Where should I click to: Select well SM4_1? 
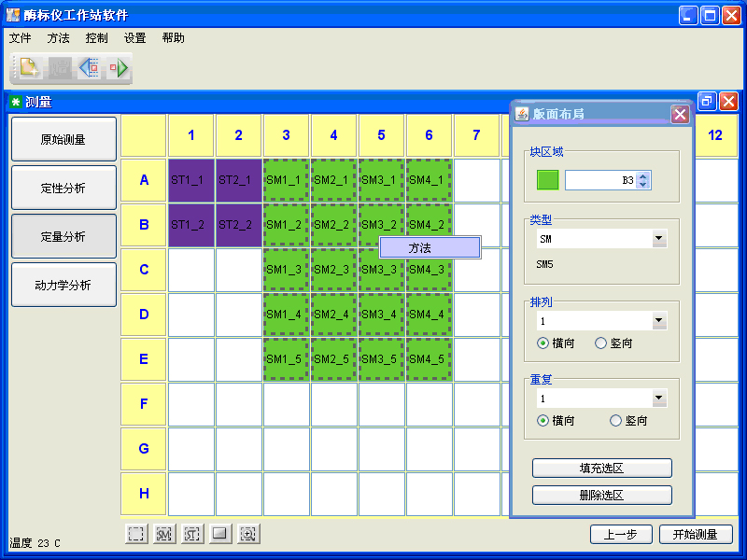tap(429, 180)
